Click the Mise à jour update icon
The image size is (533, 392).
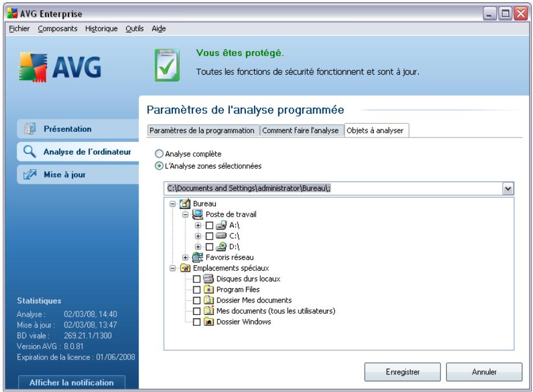click(30, 175)
